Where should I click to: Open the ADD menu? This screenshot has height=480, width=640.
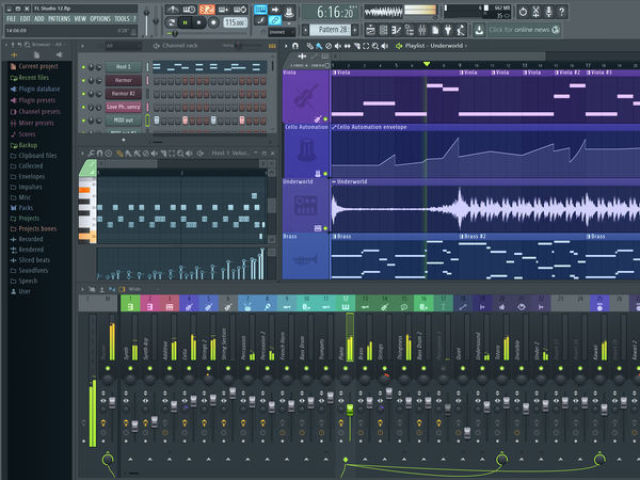(x=39, y=19)
